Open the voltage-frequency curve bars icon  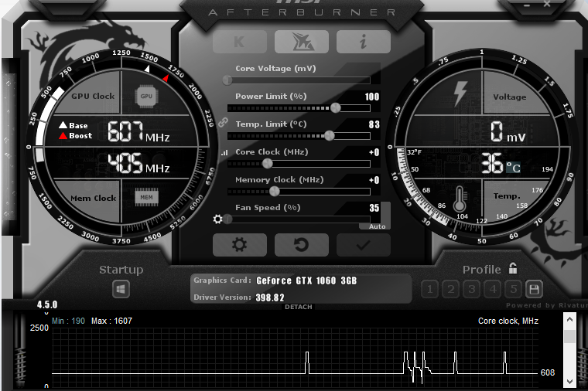tap(224, 152)
